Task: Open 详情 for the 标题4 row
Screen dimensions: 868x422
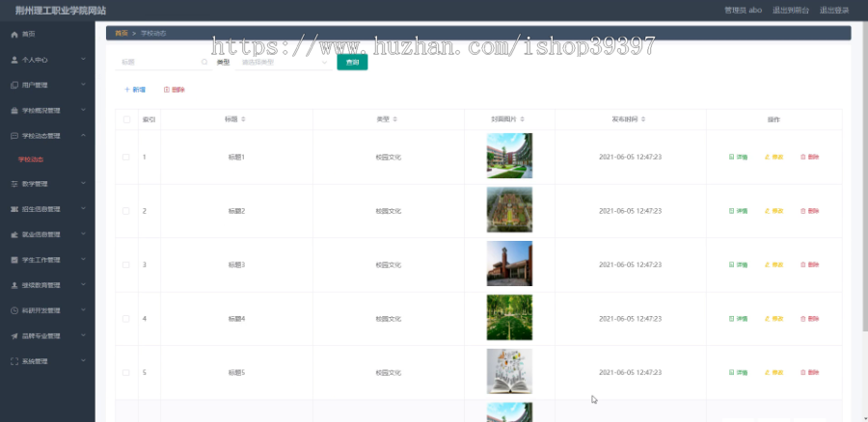Action: pyautogui.click(x=738, y=319)
